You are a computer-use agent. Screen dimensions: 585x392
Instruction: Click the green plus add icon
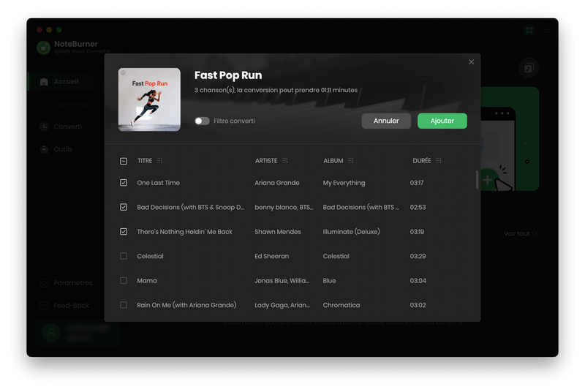pos(487,180)
